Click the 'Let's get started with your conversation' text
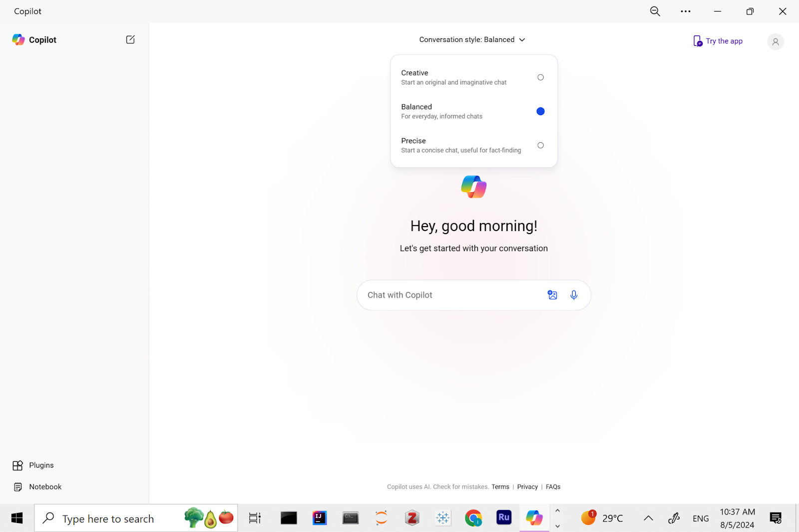This screenshot has height=532, width=799. tap(473, 249)
